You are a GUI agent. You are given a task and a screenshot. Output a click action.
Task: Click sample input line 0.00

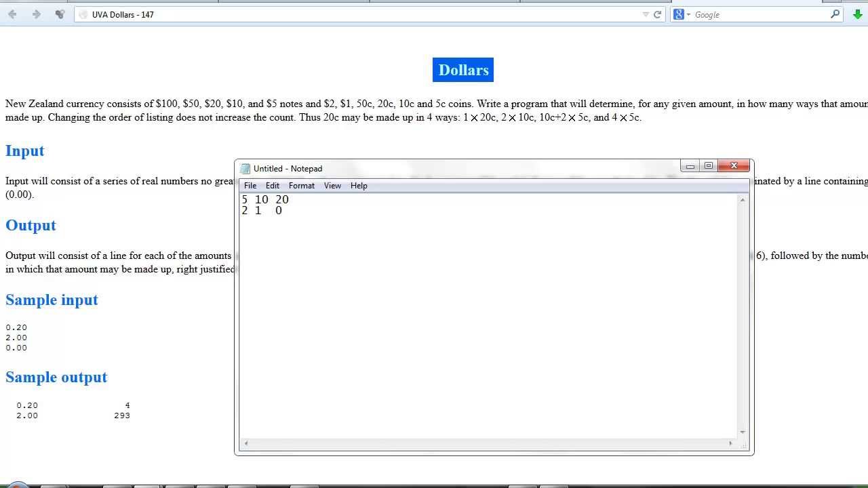point(16,348)
